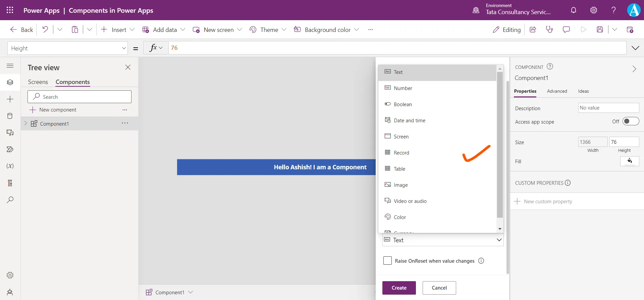Select Boolean data type option
The height and width of the screenshot is (300, 644).
click(x=437, y=104)
